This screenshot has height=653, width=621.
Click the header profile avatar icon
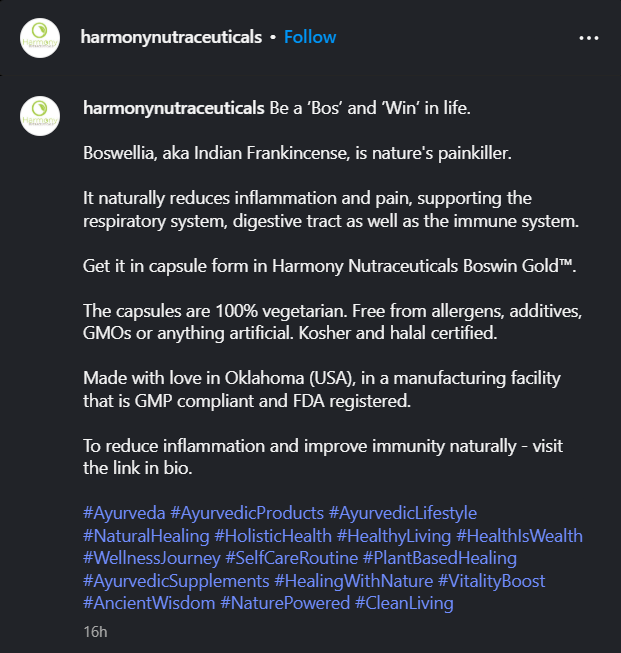[x=41, y=37]
